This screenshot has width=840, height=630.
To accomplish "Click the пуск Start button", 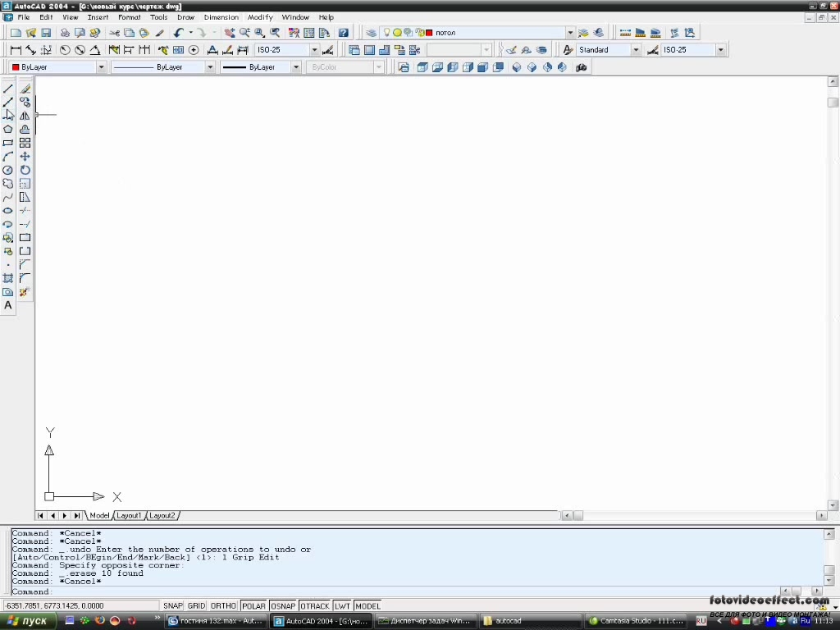I will (28, 621).
